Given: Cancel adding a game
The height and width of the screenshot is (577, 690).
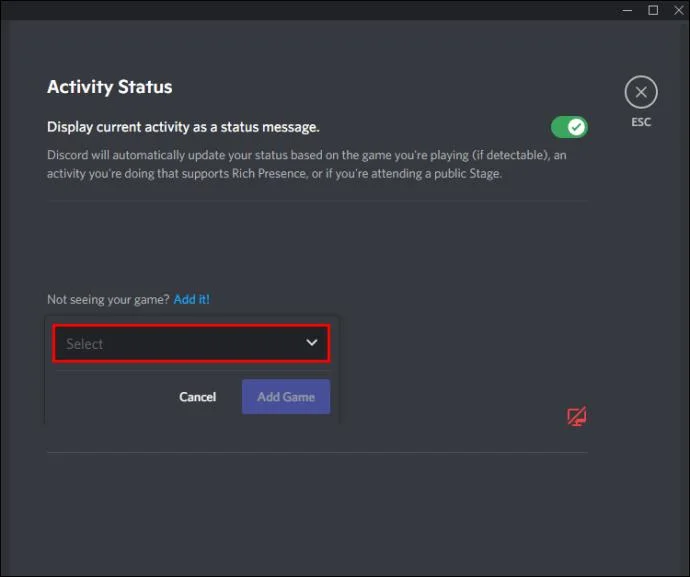Looking at the screenshot, I should 198,397.
